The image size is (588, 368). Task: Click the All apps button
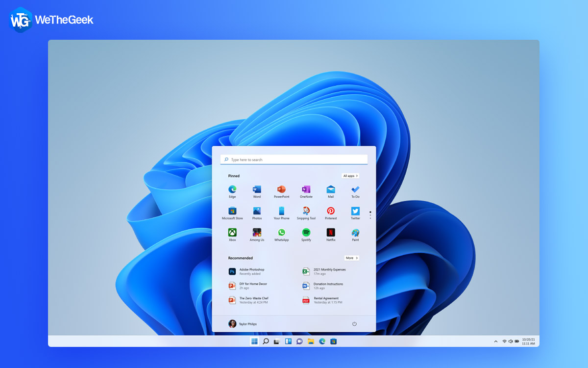pos(350,176)
